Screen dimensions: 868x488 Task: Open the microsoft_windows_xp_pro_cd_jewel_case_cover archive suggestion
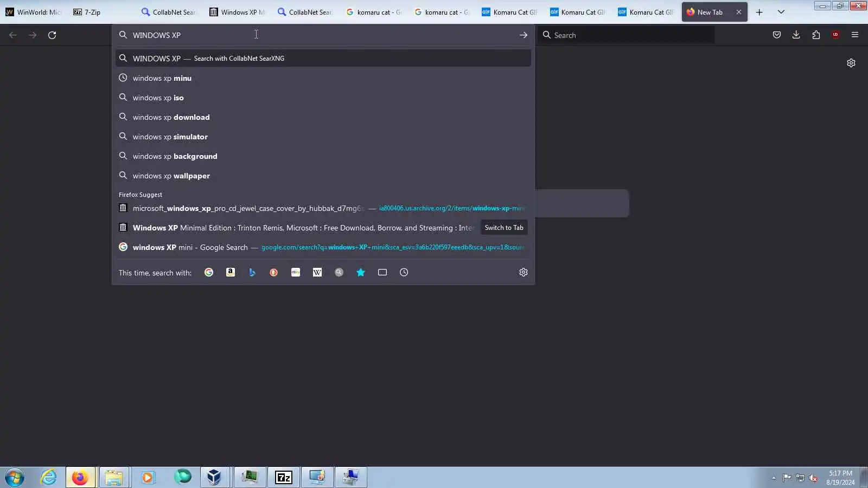click(x=323, y=208)
